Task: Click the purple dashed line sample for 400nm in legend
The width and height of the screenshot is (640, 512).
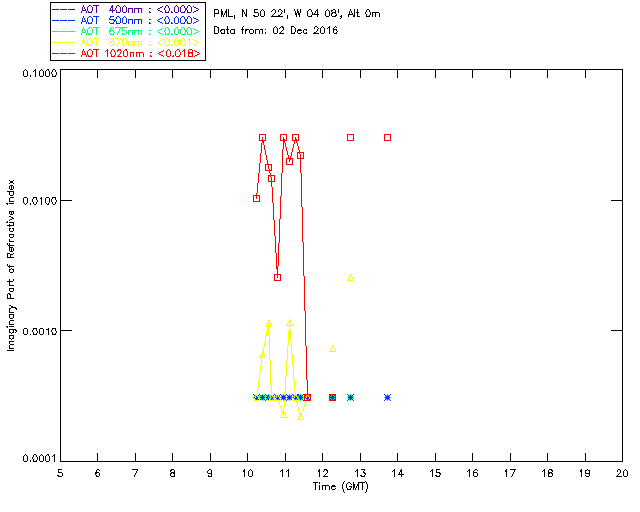Action: click(x=64, y=9)
